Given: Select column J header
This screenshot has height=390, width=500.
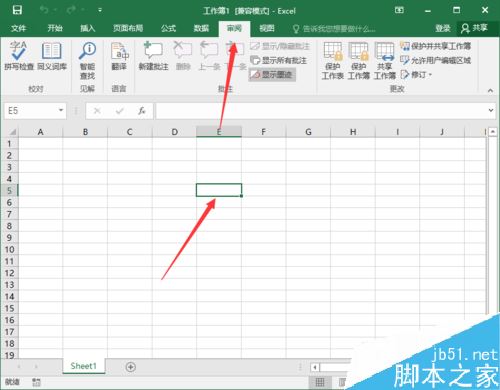Looking at the screenshot, I should (x=442, y=132).
